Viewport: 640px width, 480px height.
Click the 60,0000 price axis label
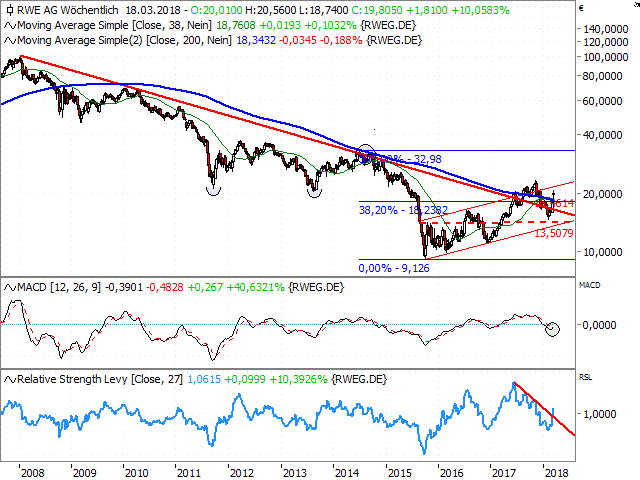point(602,101)
